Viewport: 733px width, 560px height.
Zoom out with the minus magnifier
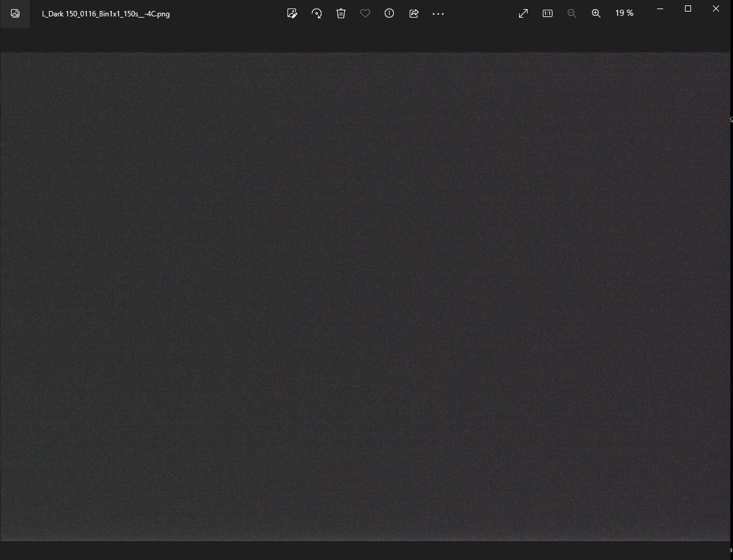click(572, 13)
